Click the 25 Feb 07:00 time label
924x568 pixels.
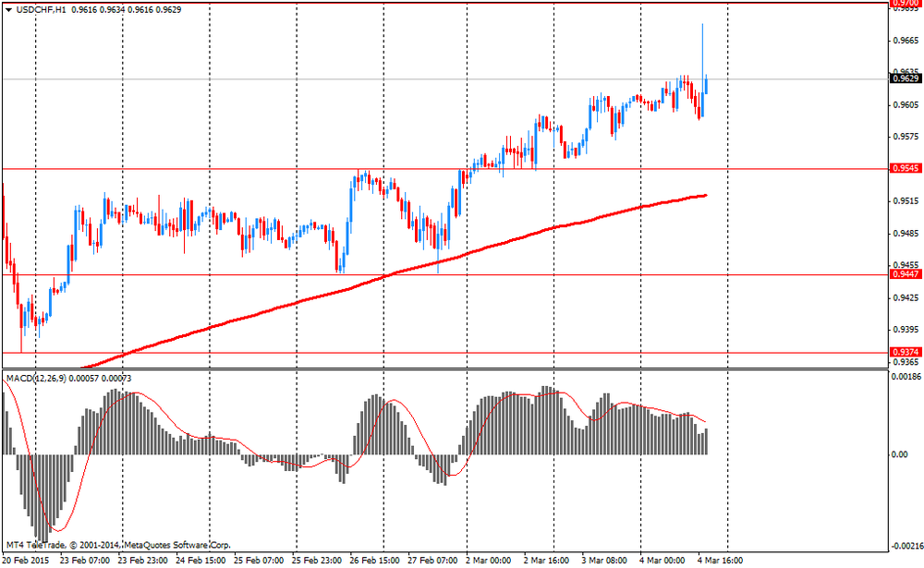pyautogui.click(x=259, y=561)
